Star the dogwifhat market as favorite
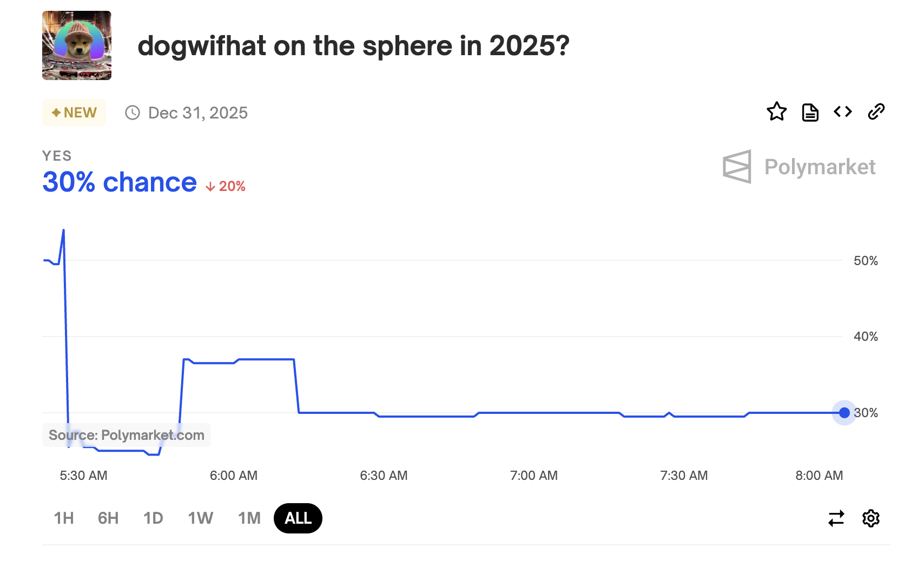 click(x=777, y=112)
